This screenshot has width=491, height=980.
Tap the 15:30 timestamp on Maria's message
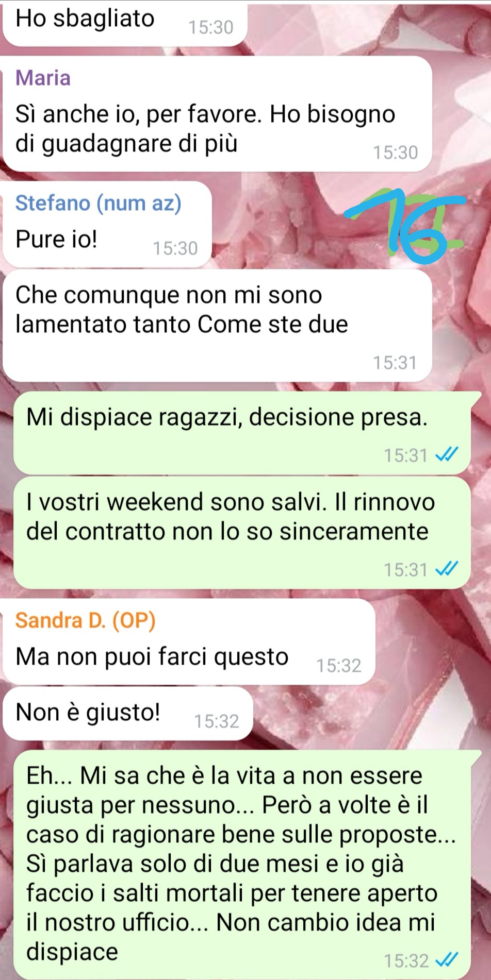click(x=395, y=153)
